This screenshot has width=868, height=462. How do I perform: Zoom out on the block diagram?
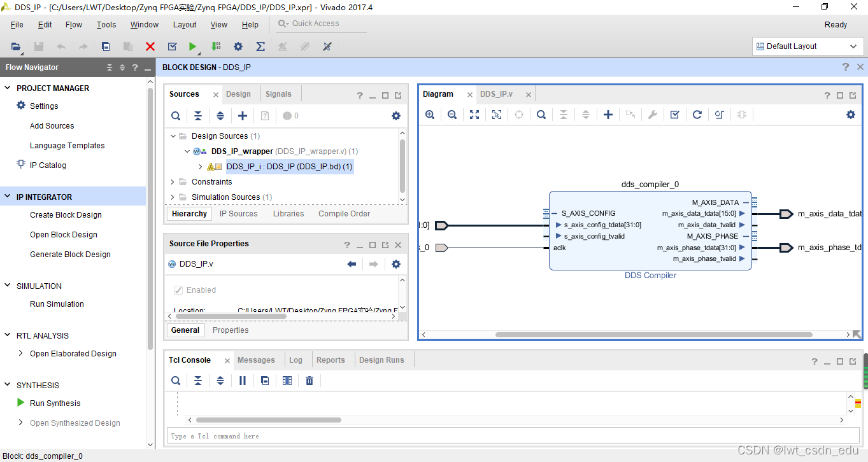pos(452,115)
